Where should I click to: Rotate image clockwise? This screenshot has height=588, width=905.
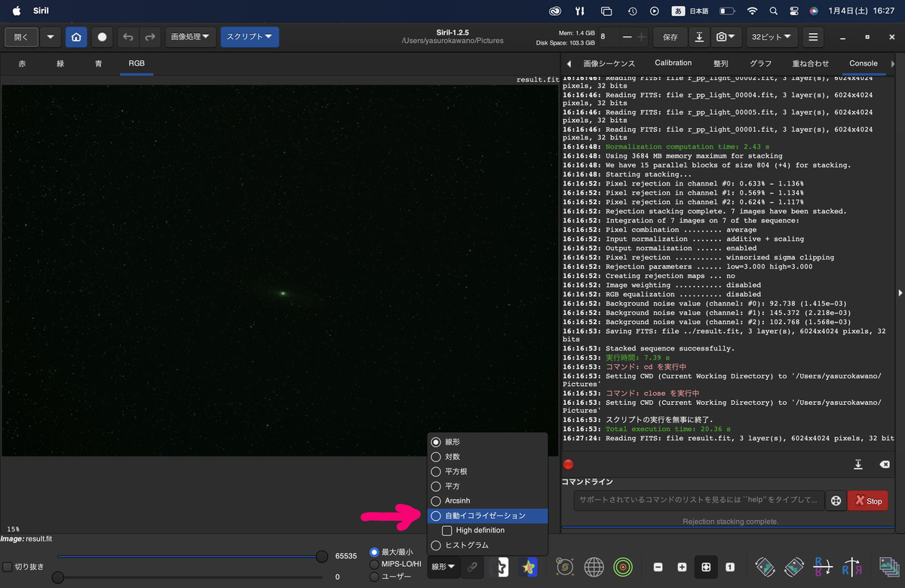click(x=794, y=567)
